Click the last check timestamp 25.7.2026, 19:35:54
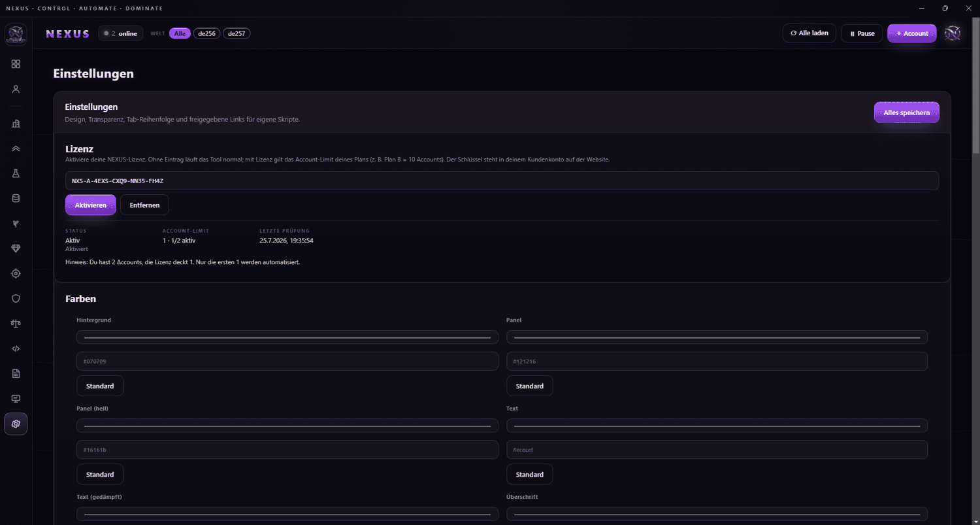This screenshot has width=980, height=525. 286,241
